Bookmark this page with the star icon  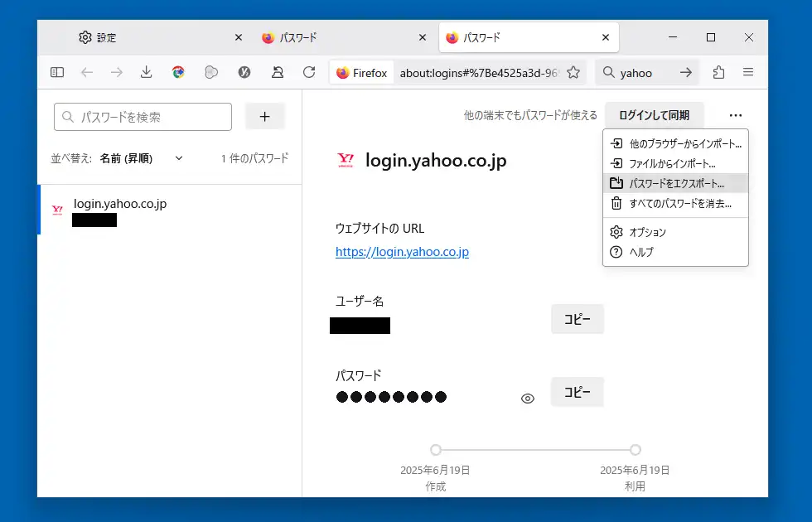573,73
